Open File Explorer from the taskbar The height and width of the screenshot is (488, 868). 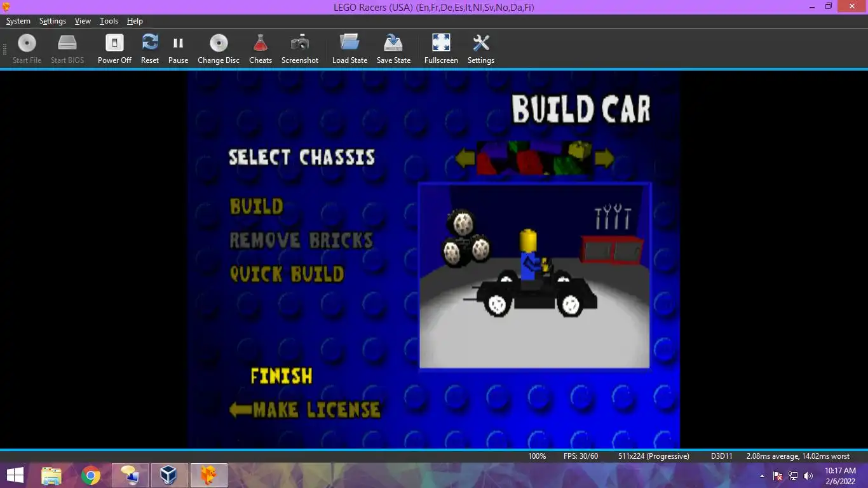51,475
